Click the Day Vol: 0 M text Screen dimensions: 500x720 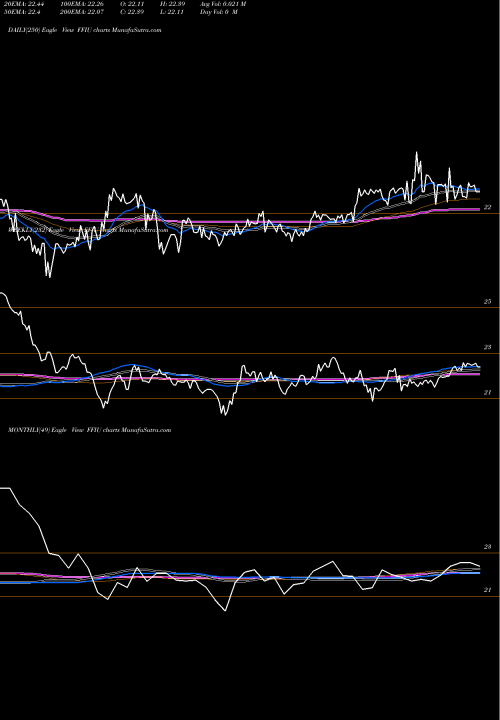[x=219, y=12]
